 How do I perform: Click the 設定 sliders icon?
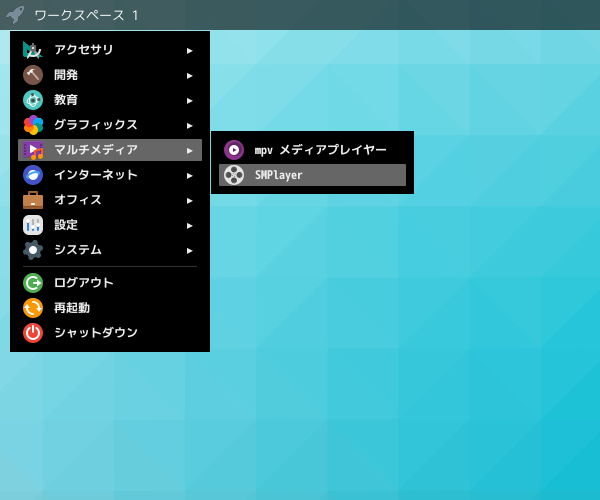point(33,225)
